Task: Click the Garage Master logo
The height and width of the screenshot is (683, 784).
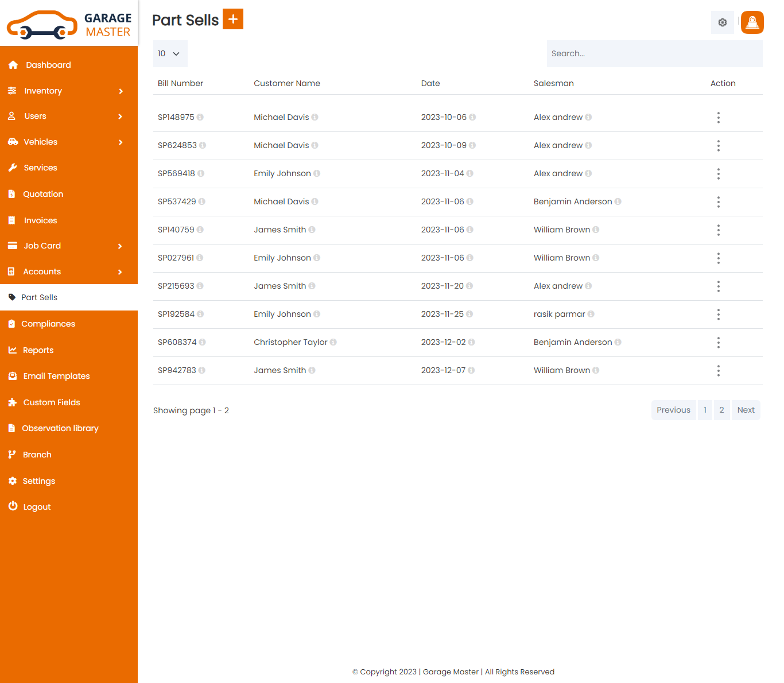Action: click(x=69, y=25)
